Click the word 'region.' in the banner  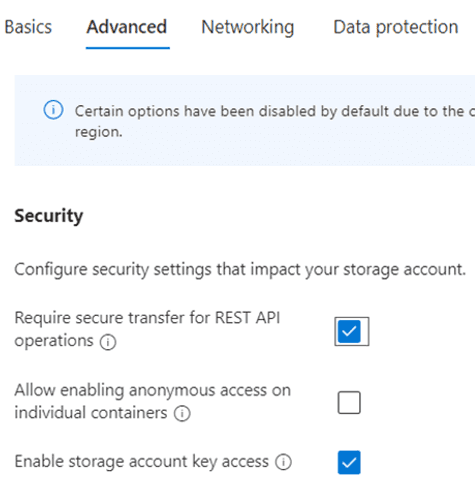pyautogui.click(x=99, y=132)
